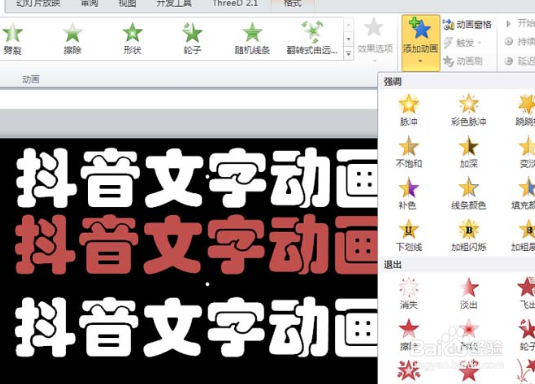This screenshot has height=384, width=535.
Task: Choose the 淡出 exit effect
Action: (x=468, y=294)
